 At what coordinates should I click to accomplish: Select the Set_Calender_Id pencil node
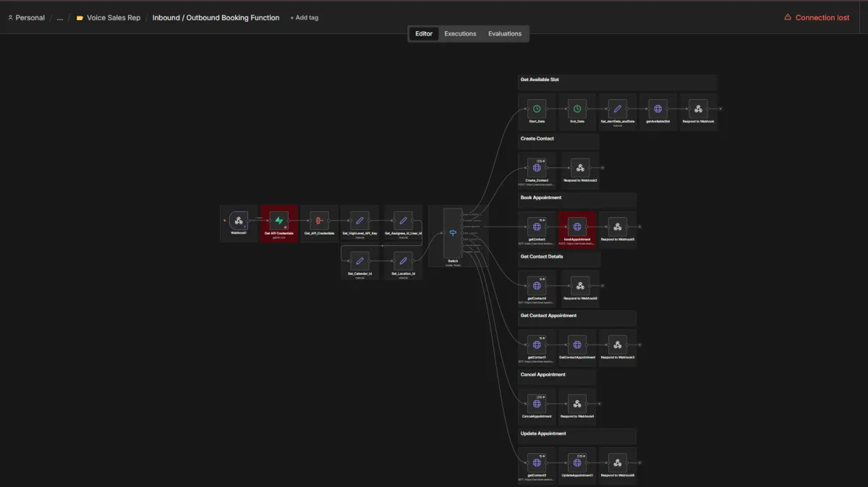(359, 261)
